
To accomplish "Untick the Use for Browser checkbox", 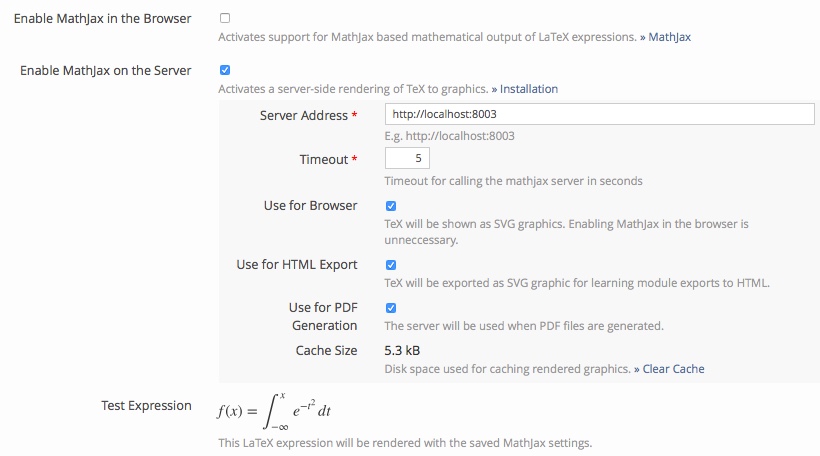I will (x=391, y=205).
